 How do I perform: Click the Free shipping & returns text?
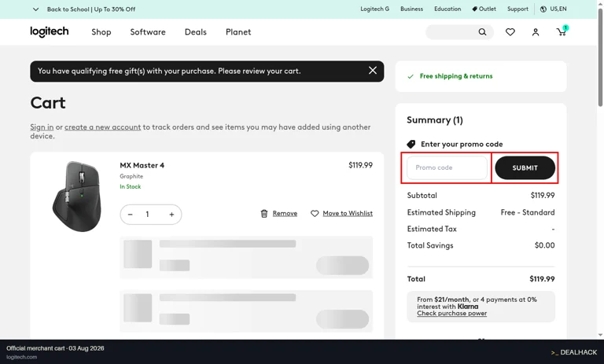pyautogui.click(x=456, y=76)
